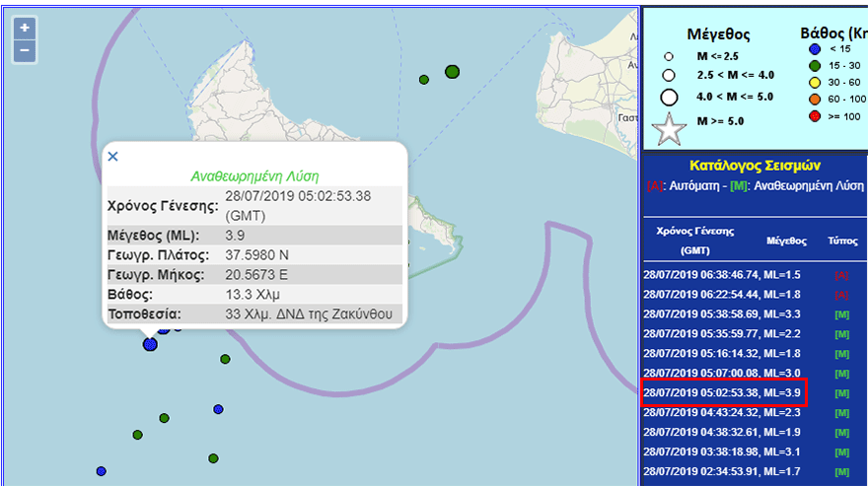Click the red depth >= 100 legend swatch
Image resolution: width=868 pixels, height=486 pixels.
815,116
